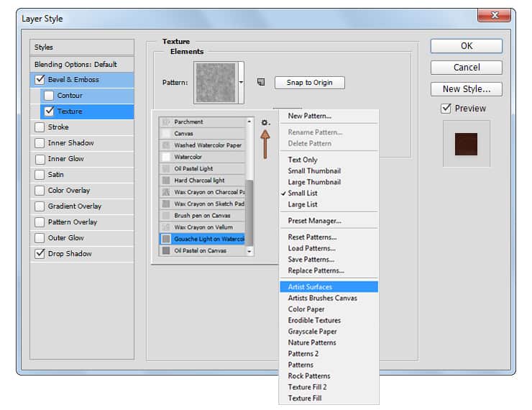Enable the Color Overlay checkbox

click(x=40, y=191)
